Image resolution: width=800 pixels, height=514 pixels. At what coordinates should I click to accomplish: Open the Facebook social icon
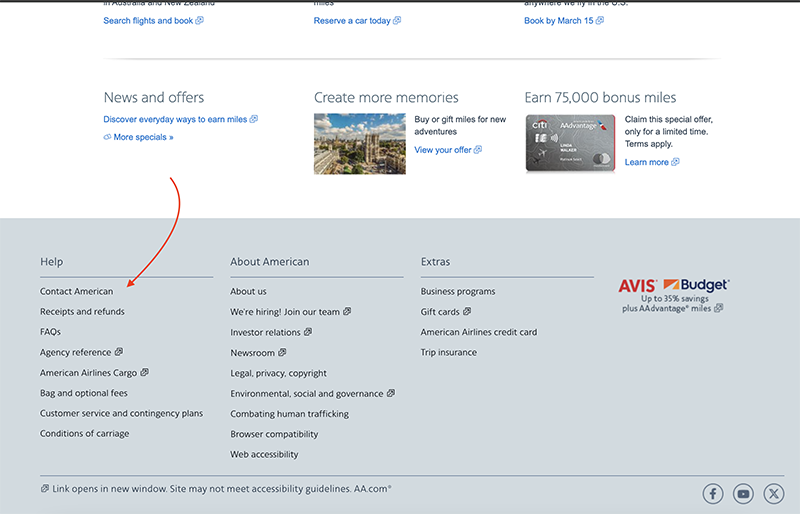[713, 494]
